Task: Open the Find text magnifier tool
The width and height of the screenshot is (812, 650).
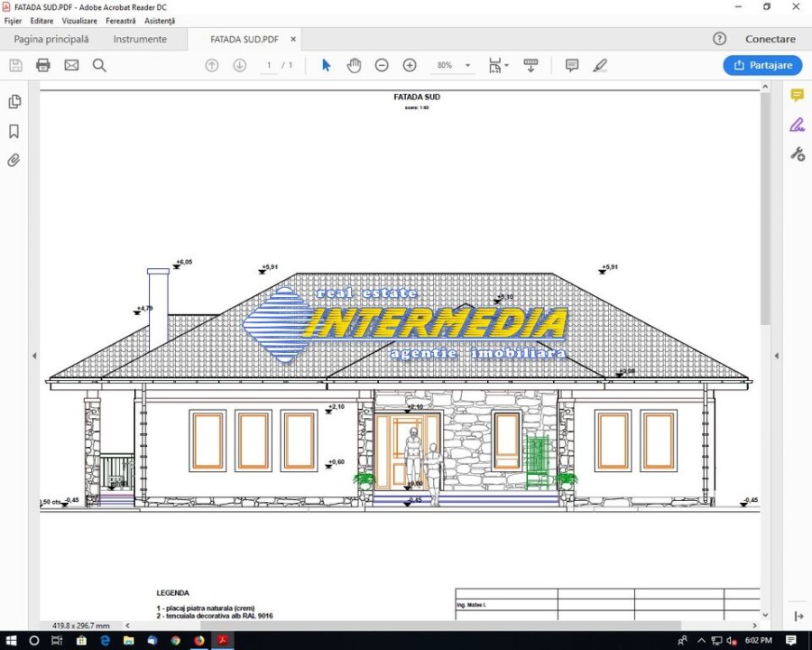Action: 99,65
